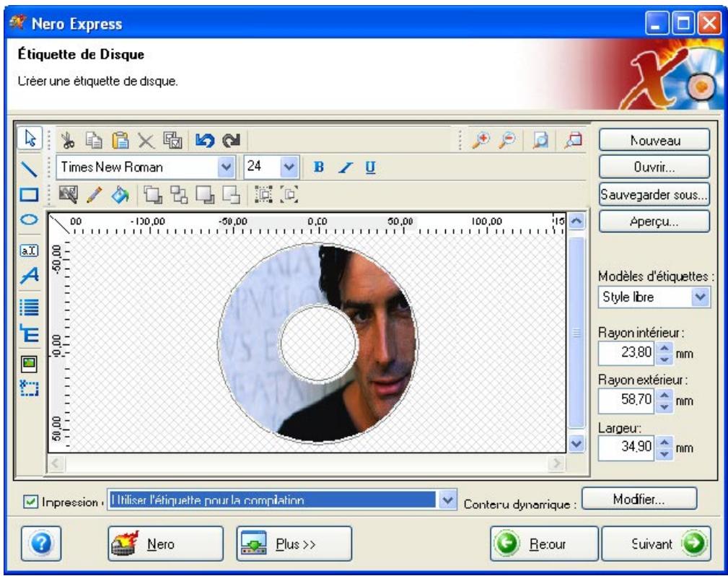This screenshot has height=576, width=728.
Task: Zoom to selection icon
Action: pyautogui.click(x=574, y=140)
